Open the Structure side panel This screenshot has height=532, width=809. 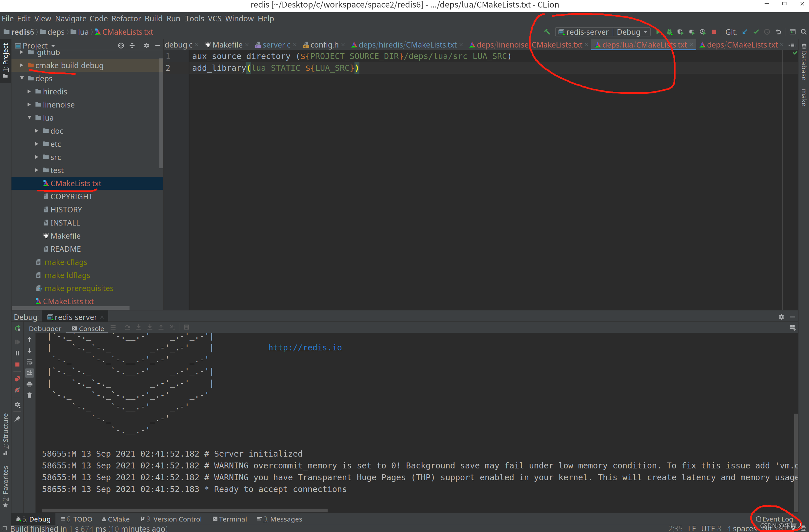tap(6, 434)
